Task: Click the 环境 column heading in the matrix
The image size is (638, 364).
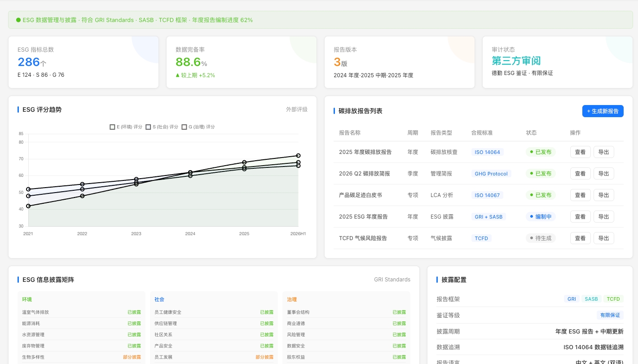Action: click(27, 299)
